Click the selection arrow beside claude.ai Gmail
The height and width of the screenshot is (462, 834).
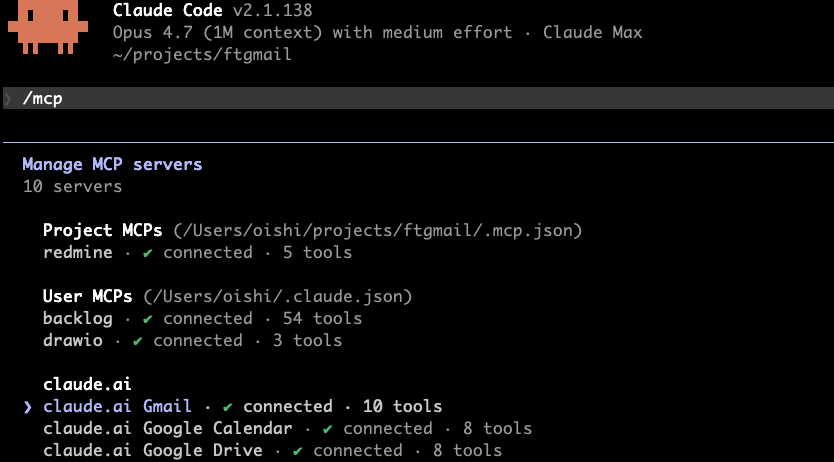[x=28, y=407]
